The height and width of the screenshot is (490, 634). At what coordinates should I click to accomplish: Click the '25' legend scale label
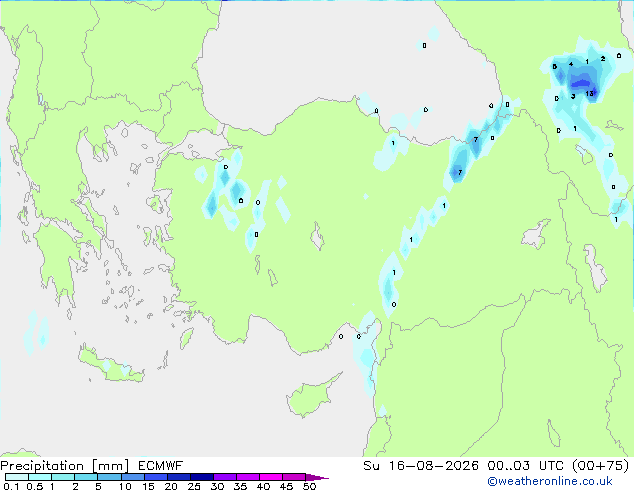[x=194, y=486]
